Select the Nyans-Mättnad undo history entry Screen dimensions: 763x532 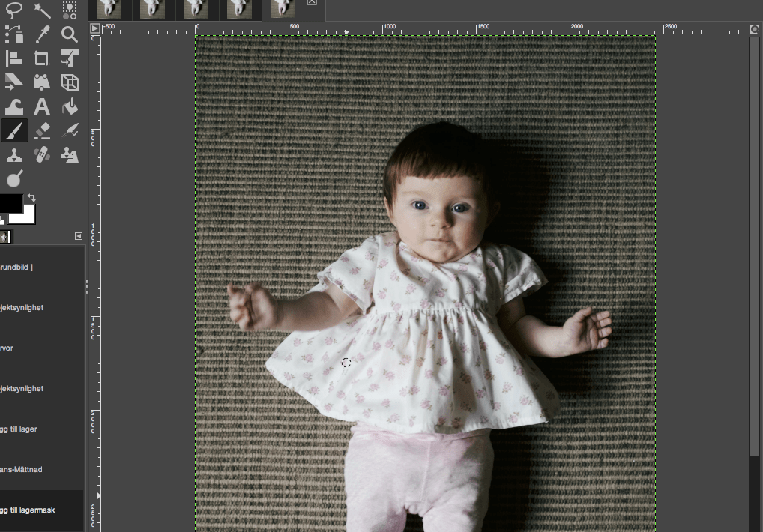[x=30, y=470]
